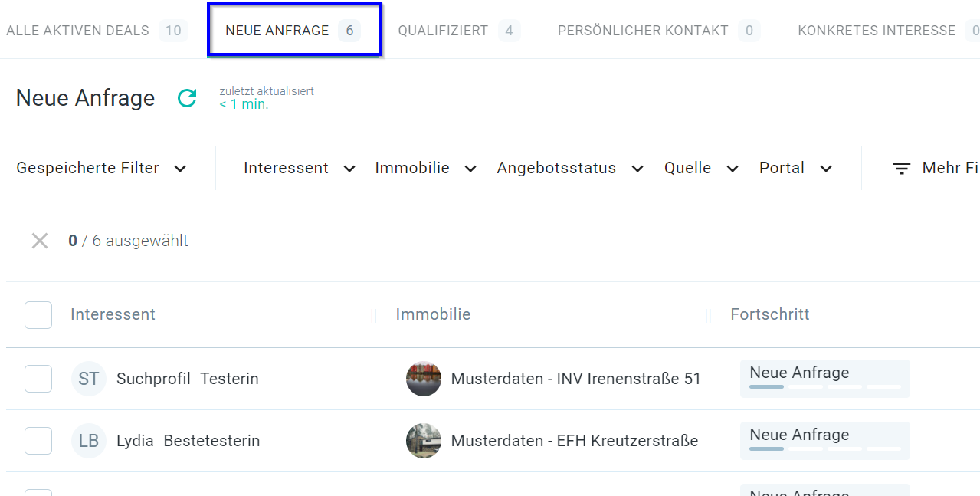Expand the Angebotsstatus filter dropdown

[x=569, y=169]
